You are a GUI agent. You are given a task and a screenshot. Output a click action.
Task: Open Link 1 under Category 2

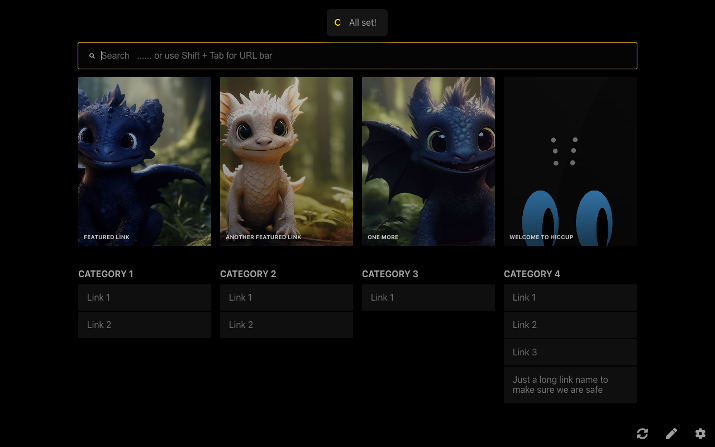(286, 297)
